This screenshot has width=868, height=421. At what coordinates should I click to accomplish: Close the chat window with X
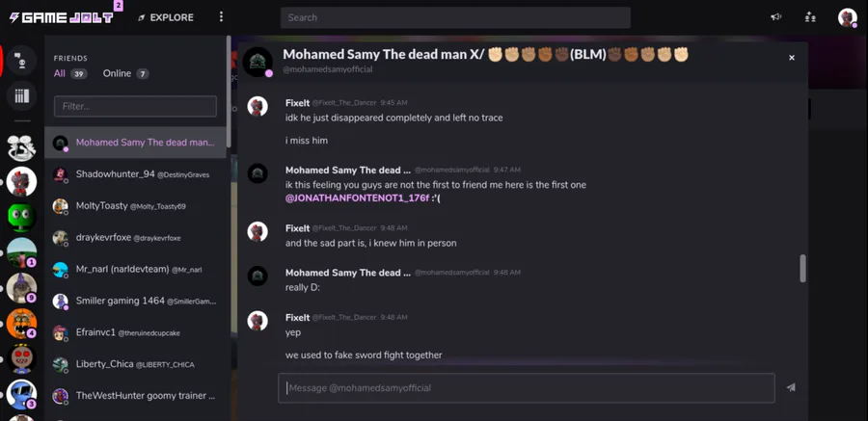[792, 58]
